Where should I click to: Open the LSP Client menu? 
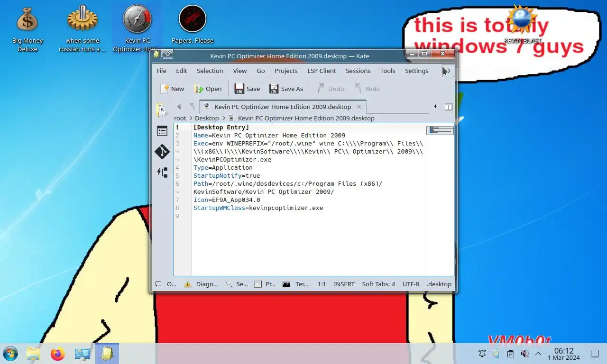click(x=322, y=71)
